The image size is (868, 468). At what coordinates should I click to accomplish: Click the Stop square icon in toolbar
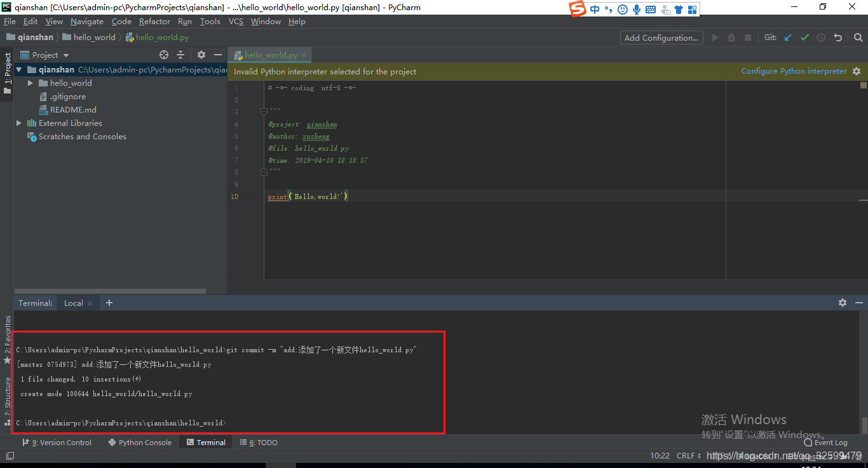click(x=748, y=38)
